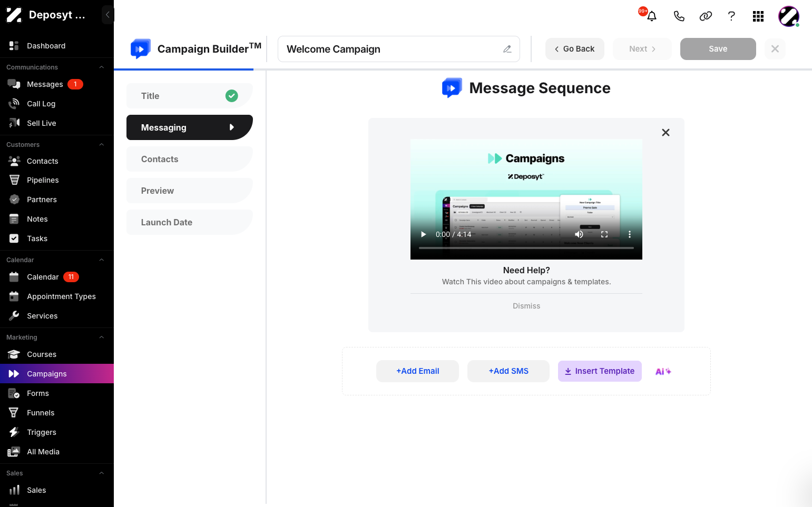The height and width of the screenshot is (507, 812).
Task: Collapse the Customers section
Action: (x=102, y=145)
